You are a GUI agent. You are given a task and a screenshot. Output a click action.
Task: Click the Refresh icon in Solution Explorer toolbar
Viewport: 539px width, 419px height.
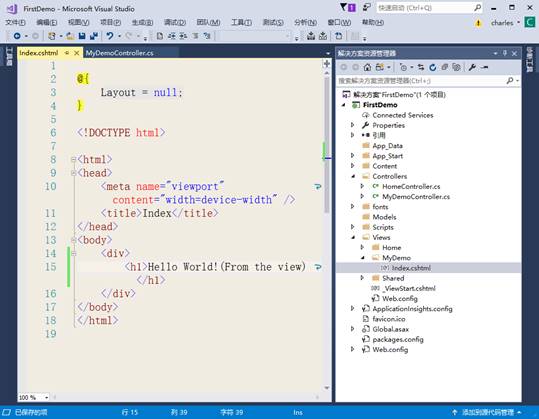(433, 67)
